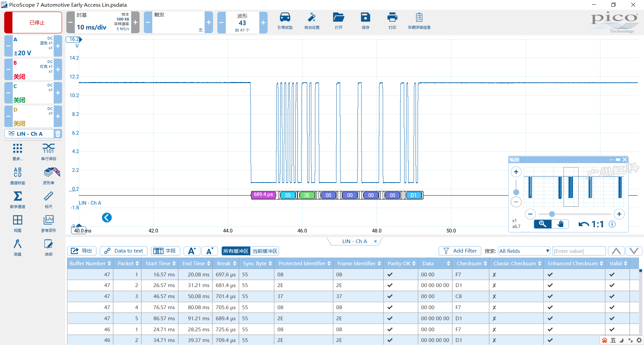Image resolution: width=644 pixels, height=345 pixels.
Task: Print using the printer icon
Action: point(392,21)
